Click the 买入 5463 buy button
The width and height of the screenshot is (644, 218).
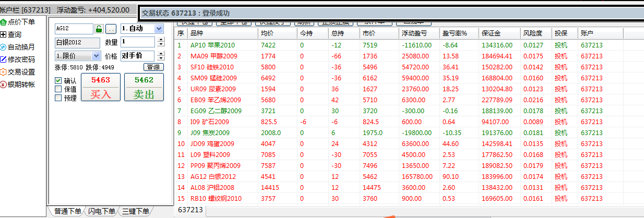pos(101,87)
